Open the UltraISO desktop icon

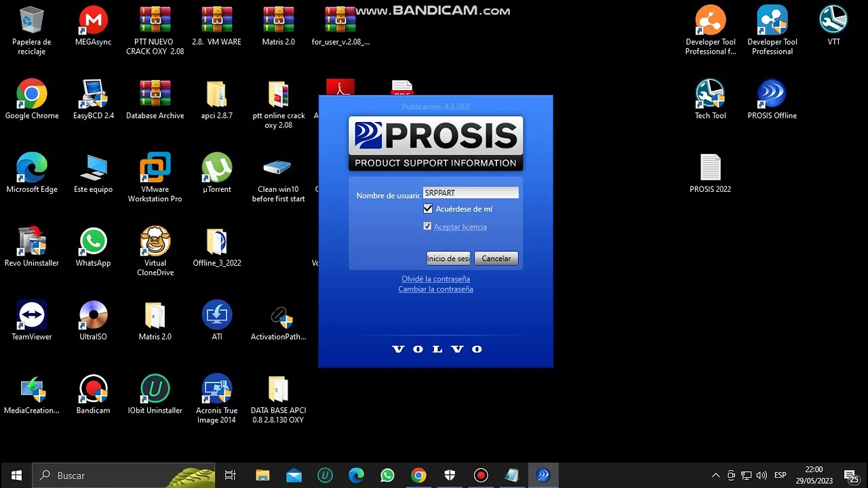93,321
